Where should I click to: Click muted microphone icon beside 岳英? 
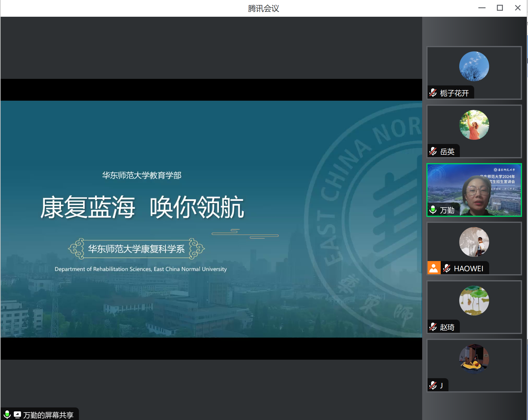coord(433,151)
